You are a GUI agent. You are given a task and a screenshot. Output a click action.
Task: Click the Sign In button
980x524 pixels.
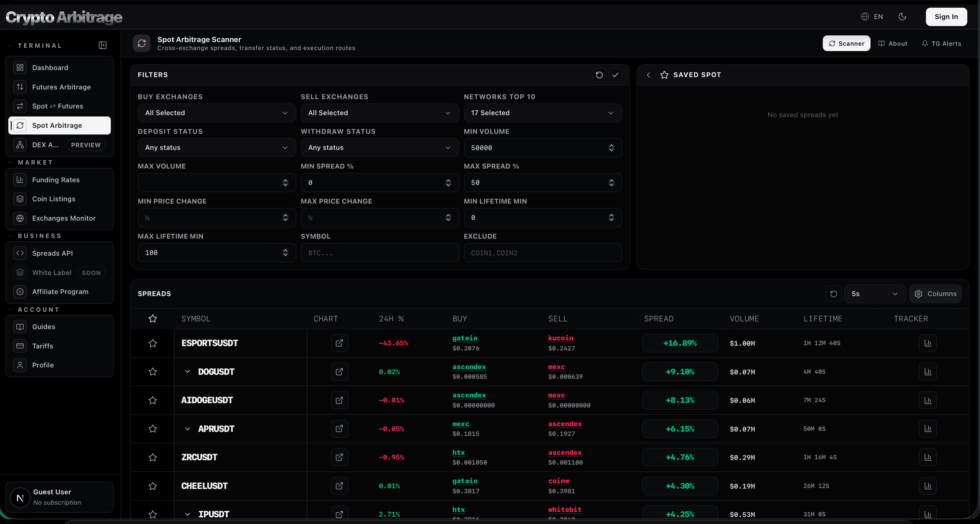[946, 16]
